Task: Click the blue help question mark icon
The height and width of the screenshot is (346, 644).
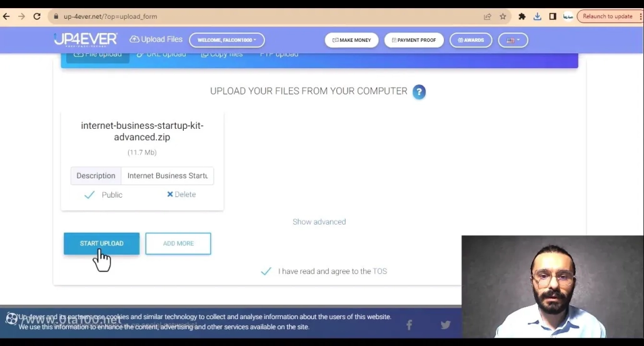Action: coord(419,92)
